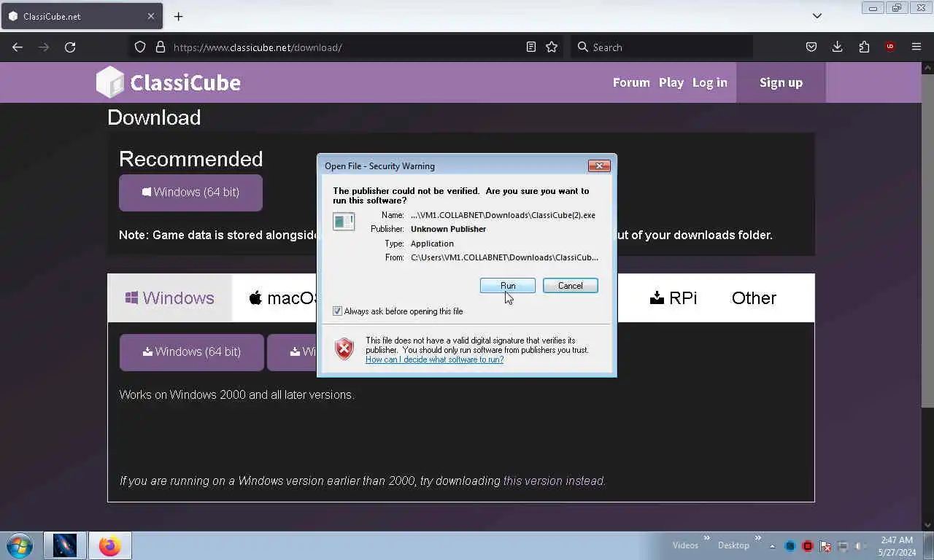Open the Pocket save icon in the toolbar
Screen dimensions: 934x560
coord(811,47)
